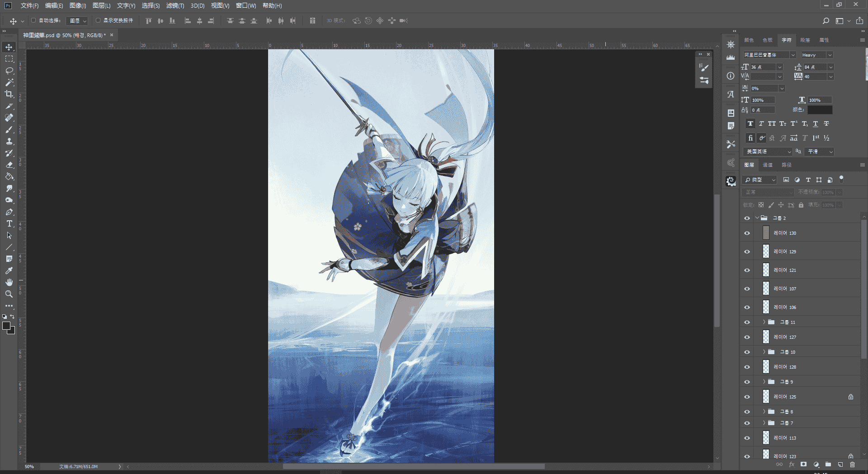Expand the 그룹 9 folder
This screenshot has height=474, width=868.
click(x=764, y=382)
